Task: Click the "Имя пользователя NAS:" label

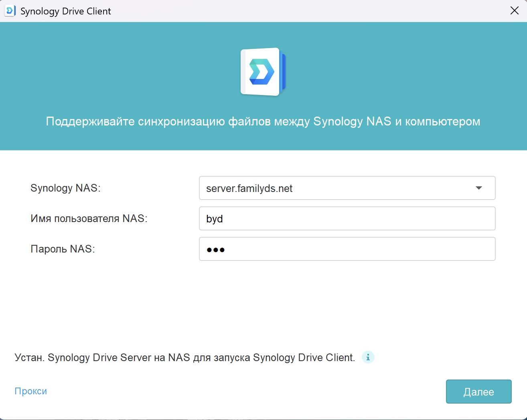Action: [89, 218]
